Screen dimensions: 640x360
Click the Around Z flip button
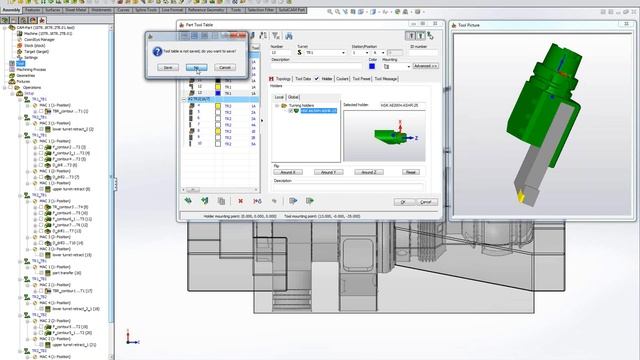tap(369, 172)
